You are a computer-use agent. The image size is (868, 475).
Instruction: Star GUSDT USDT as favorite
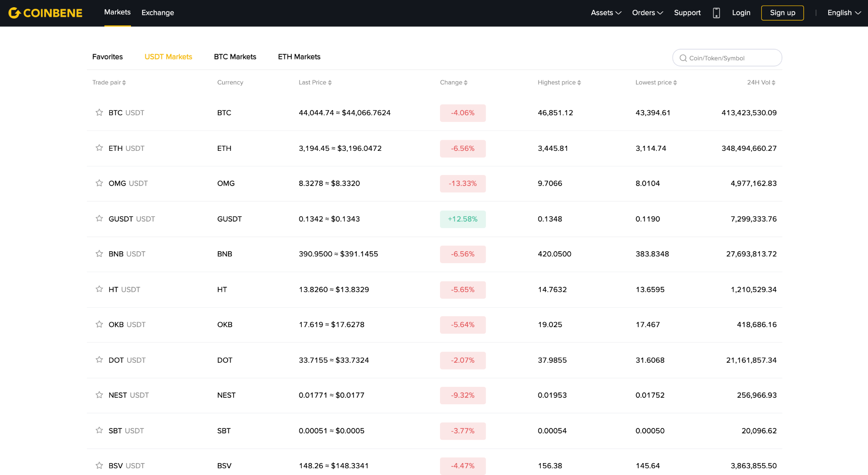[99, 218]
